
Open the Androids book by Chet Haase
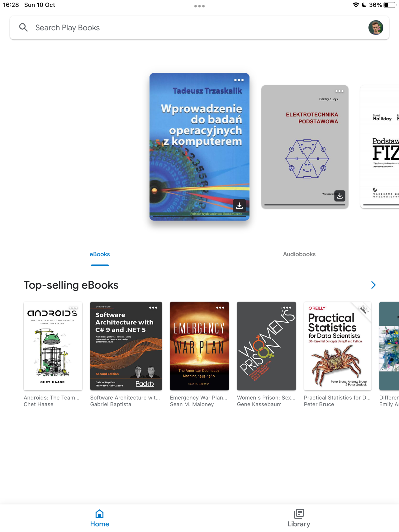click(x=53, y=346)
